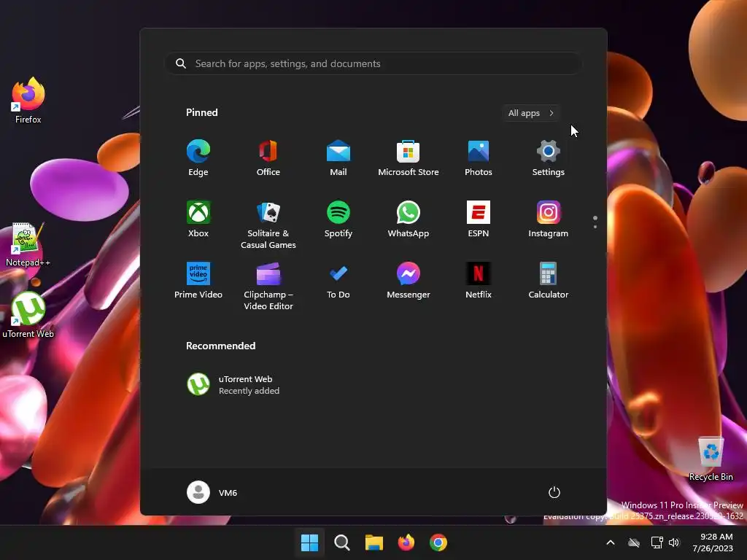Open Microsoft Store
The height and width of the screenshot is (560, 747).
tap(409, 157)
